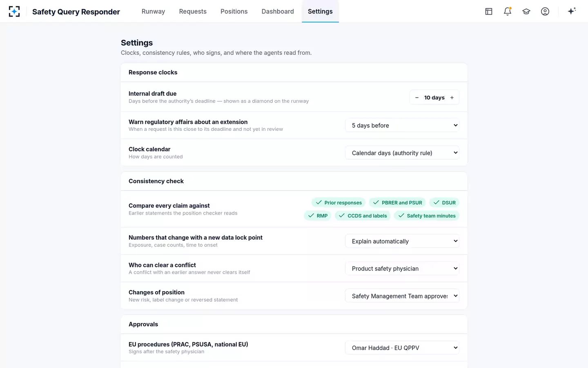Screen dimensions: 588x368
Task: Click 'Warn regulatory affairs about an extension' label
Action: tap(188, 122)
